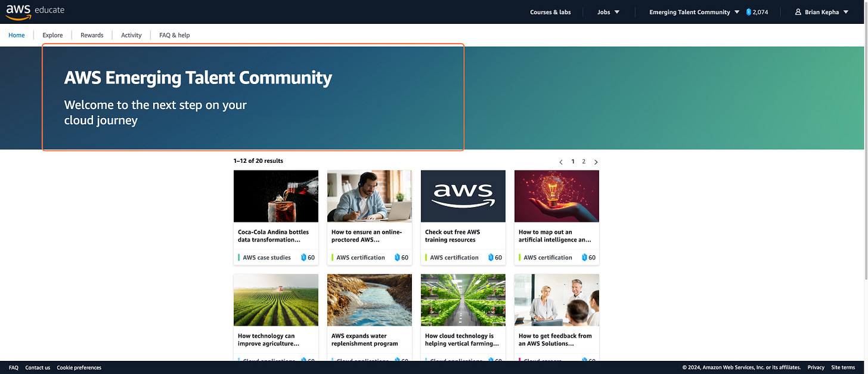Open the Site terms footer link

pos(844,367)
